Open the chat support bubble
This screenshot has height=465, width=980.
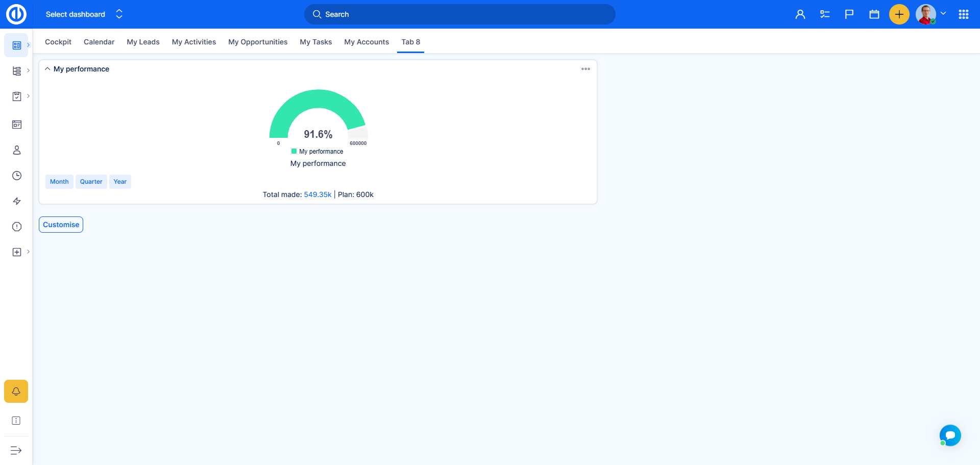coord(950,435)
